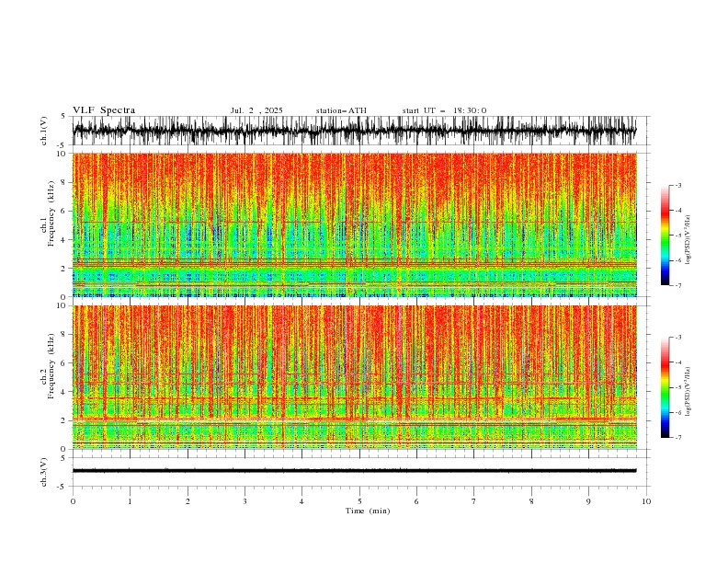Click the -7 tick on ch.1 color bar

(677, 285)
